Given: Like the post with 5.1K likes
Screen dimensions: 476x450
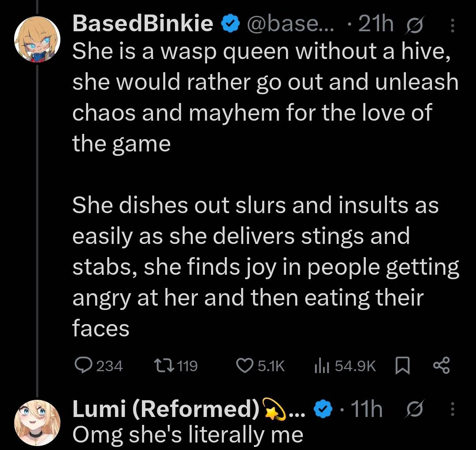Looking at the screenshot, I should (x=244, y=365).
